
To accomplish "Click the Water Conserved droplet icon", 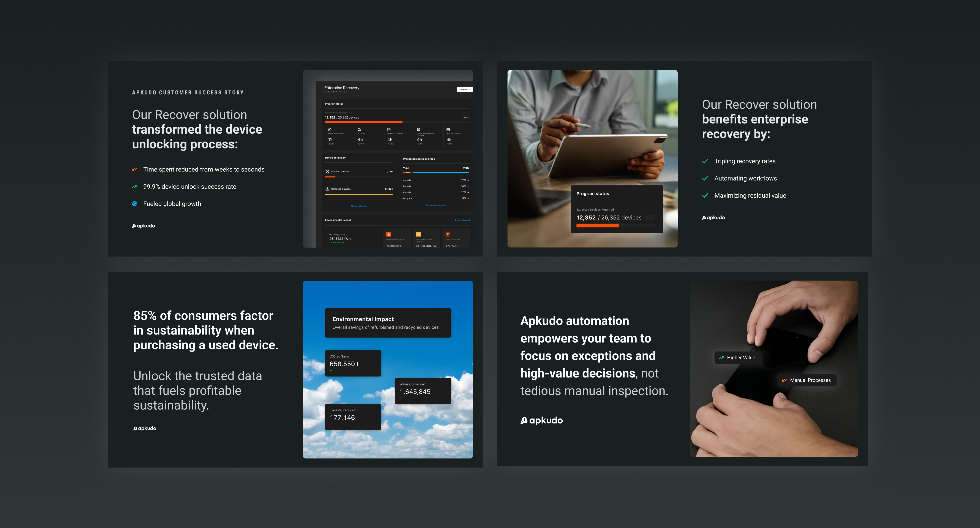I will 448,234.
